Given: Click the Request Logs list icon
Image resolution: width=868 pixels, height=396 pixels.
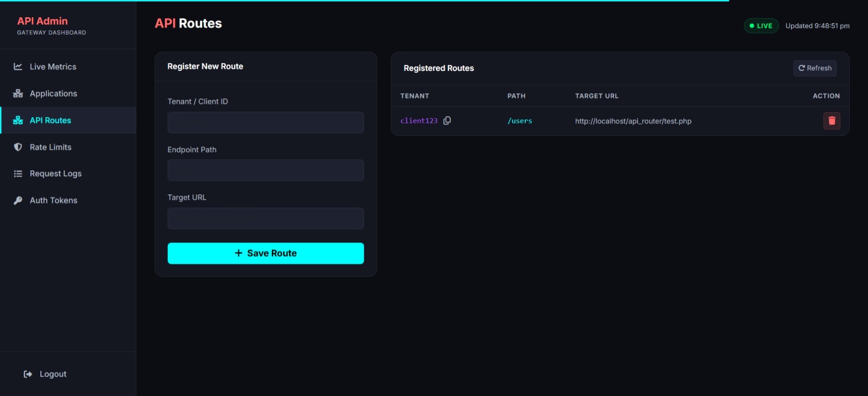Looking at the screenshot, I should click(18, 174).
